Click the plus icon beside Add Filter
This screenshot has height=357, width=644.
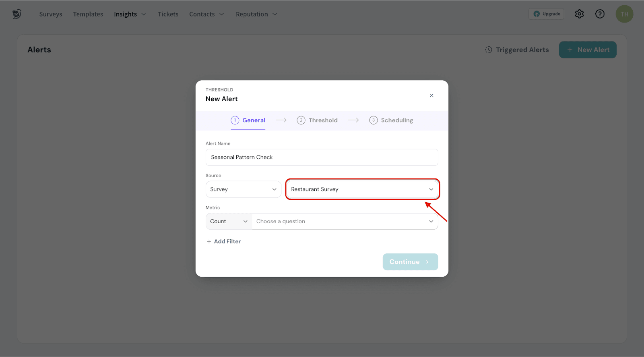pos(209,242)
